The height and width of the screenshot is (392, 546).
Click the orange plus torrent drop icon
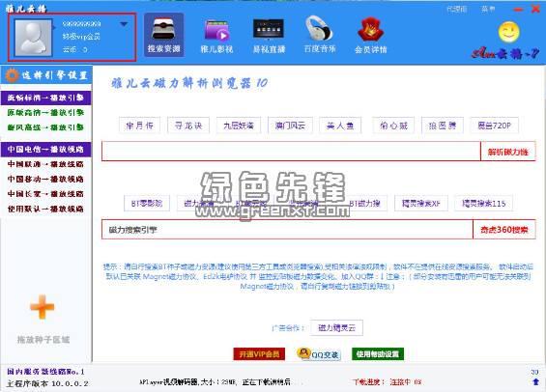click(x=43, y=307)
